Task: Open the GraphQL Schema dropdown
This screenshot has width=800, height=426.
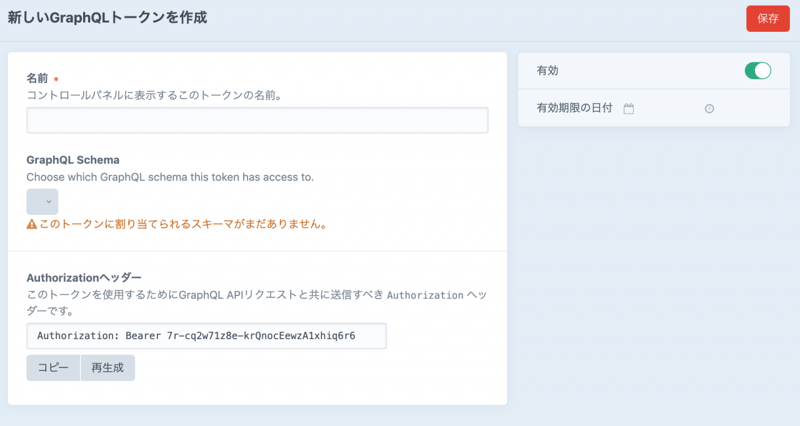Action: pos(42,202)
